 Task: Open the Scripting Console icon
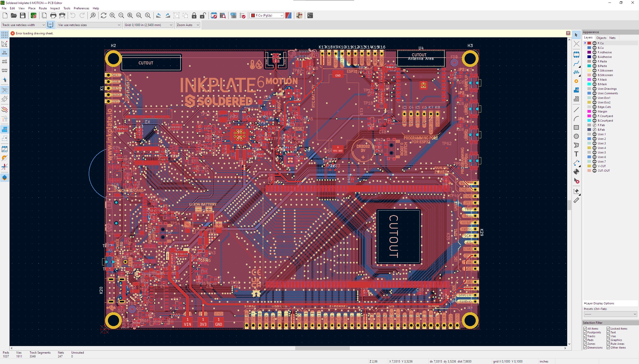310,16
